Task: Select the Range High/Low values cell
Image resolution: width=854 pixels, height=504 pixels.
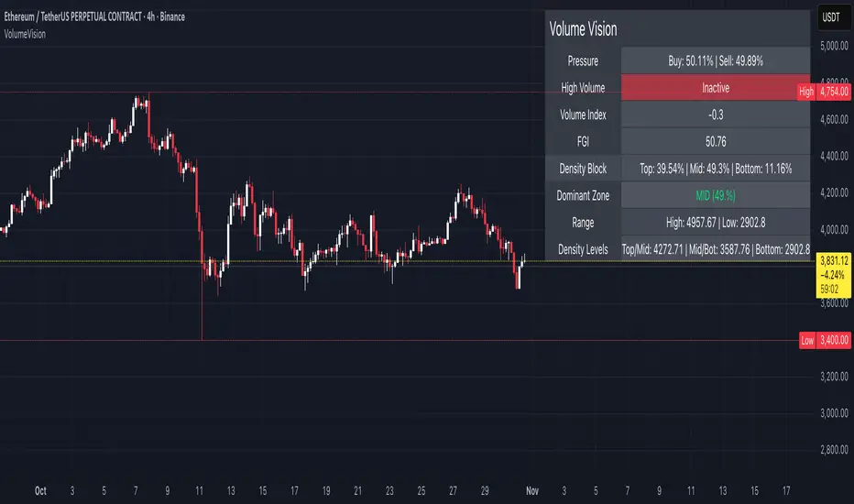Action: click(715, 222)
